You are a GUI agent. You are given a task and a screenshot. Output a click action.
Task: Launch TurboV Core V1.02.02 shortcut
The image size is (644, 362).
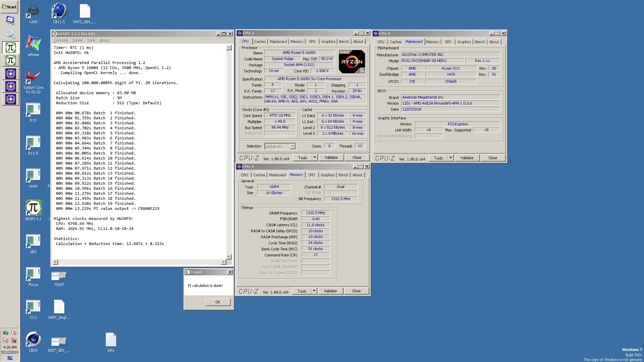pyautogui.click(x=33, y=81)
